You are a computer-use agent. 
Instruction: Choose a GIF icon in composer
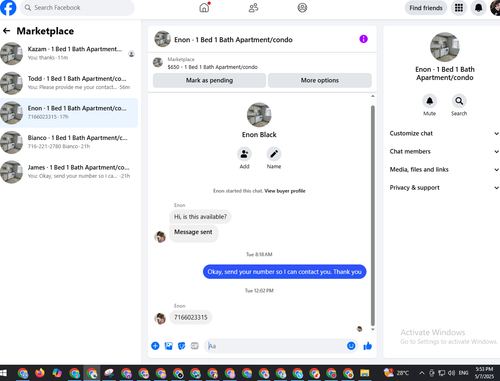click(x=195, y=346)
